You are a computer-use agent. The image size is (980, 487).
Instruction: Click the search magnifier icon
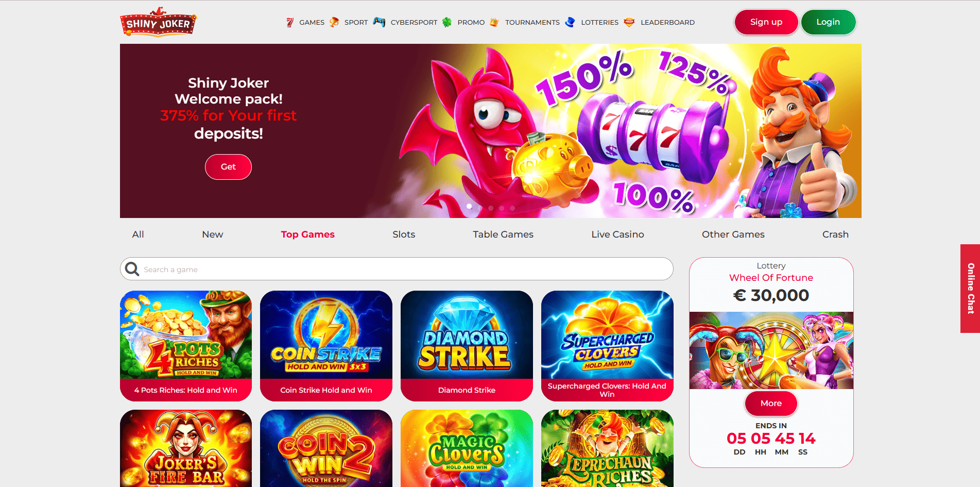pyautogui.click(x=132, y=269)
